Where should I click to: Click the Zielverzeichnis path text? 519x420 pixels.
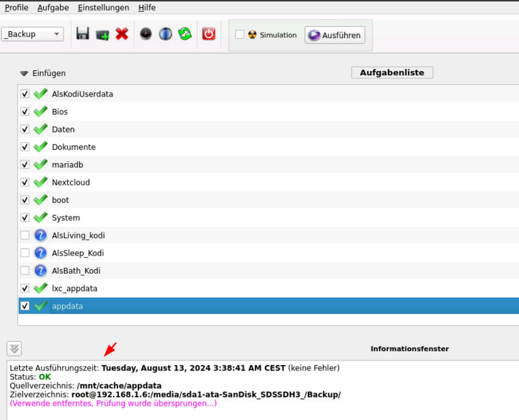point(206,394)
